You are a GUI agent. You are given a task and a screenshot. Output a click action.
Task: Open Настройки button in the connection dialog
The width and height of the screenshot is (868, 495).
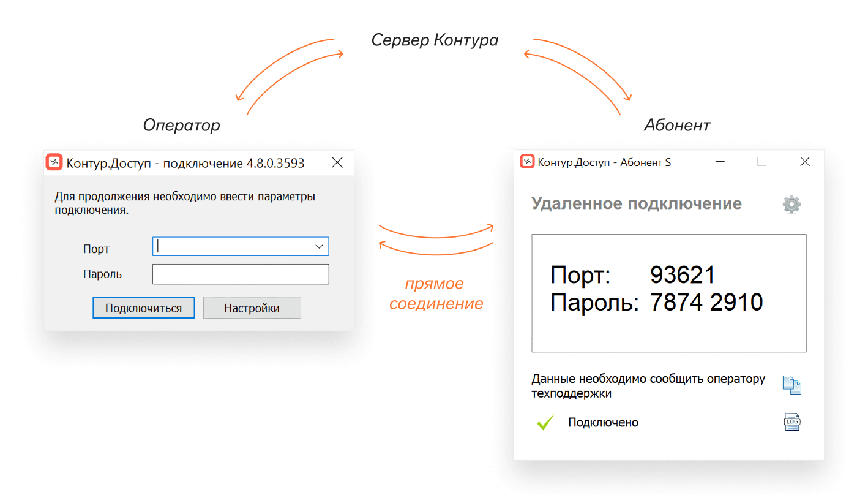pyautogui.click(x=252, y=308)
